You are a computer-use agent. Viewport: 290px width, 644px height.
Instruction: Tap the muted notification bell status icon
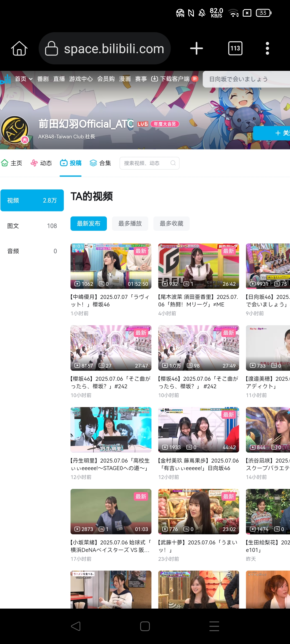(202, 13)
